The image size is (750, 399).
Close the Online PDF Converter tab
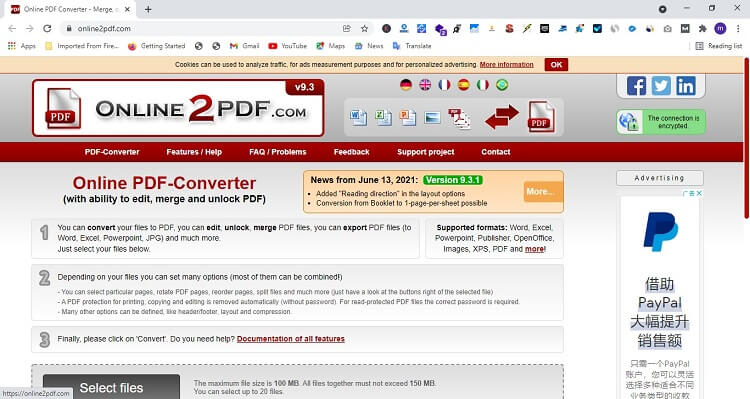point(127,9)
